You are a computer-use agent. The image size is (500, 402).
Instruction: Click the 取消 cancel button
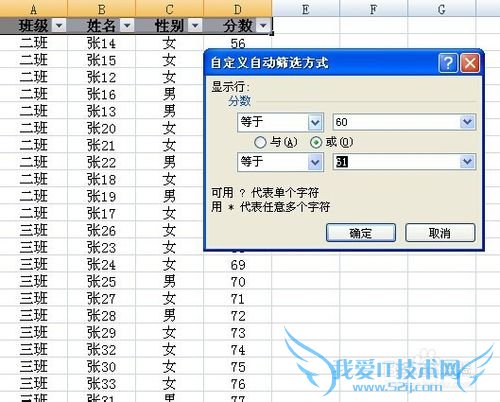(440, 233)
